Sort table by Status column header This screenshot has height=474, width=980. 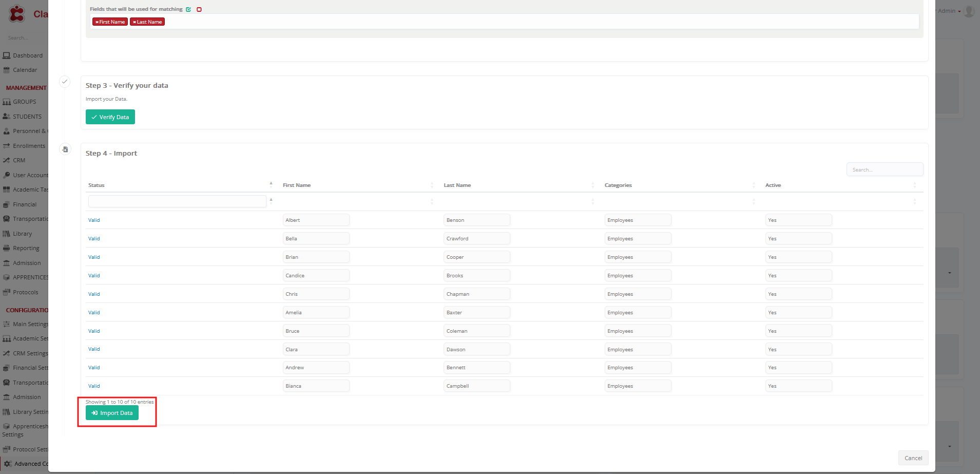click(97, 185)
